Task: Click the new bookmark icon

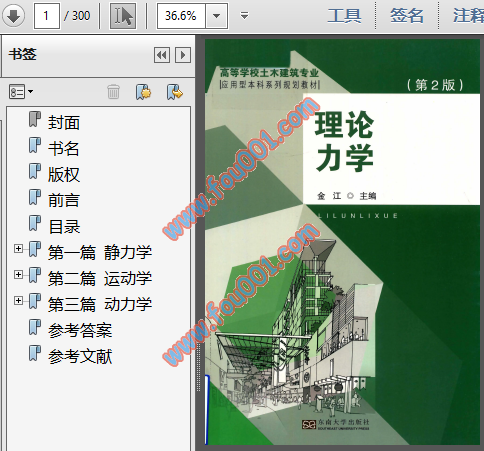Action: (143, 92)
